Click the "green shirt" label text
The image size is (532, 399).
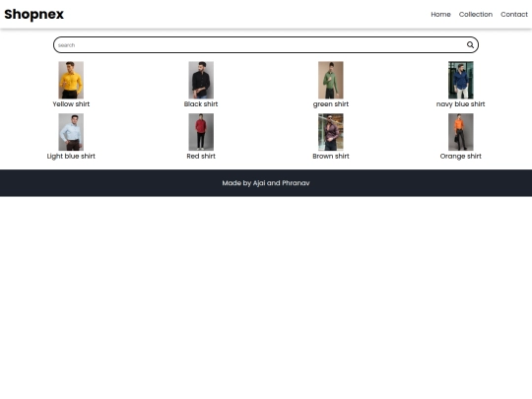pyautogui.click(x=331, y=104)
